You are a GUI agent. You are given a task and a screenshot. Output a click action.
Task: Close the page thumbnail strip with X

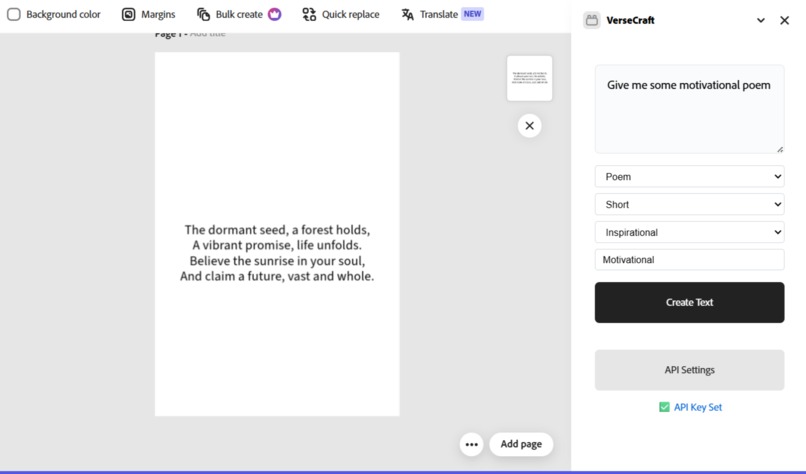[x=529, y=126]
